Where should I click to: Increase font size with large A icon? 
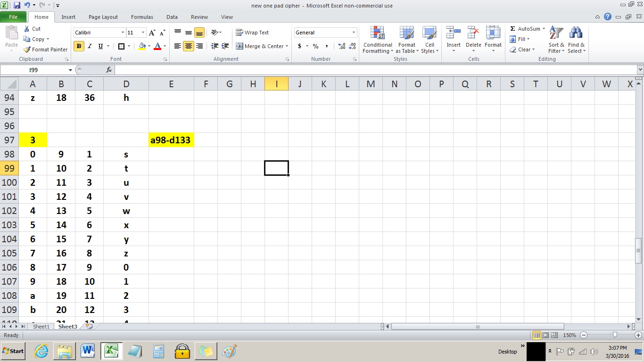click(x=152, y=33)
